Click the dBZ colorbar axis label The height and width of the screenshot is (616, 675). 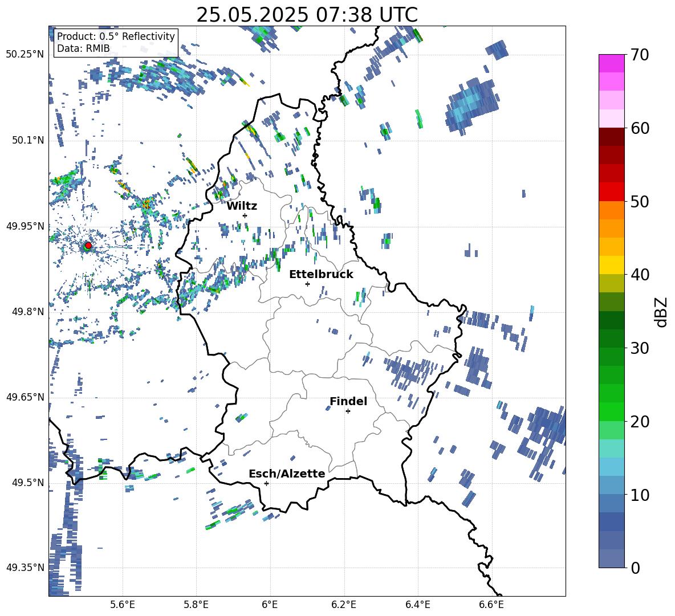pyautogui.click(x=662, y=312)
